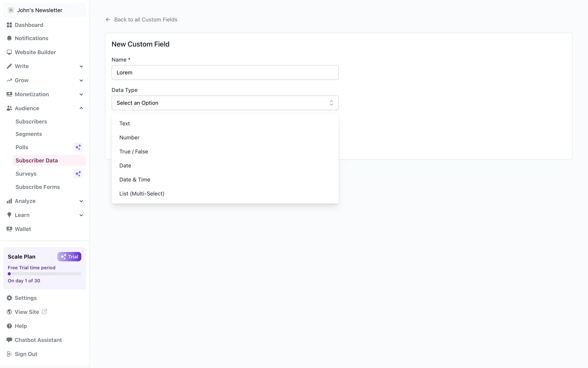Click the Chatbot Assistant speech bubble icon
This screenshot has width=588, height=368.
[x=9, y=340]
